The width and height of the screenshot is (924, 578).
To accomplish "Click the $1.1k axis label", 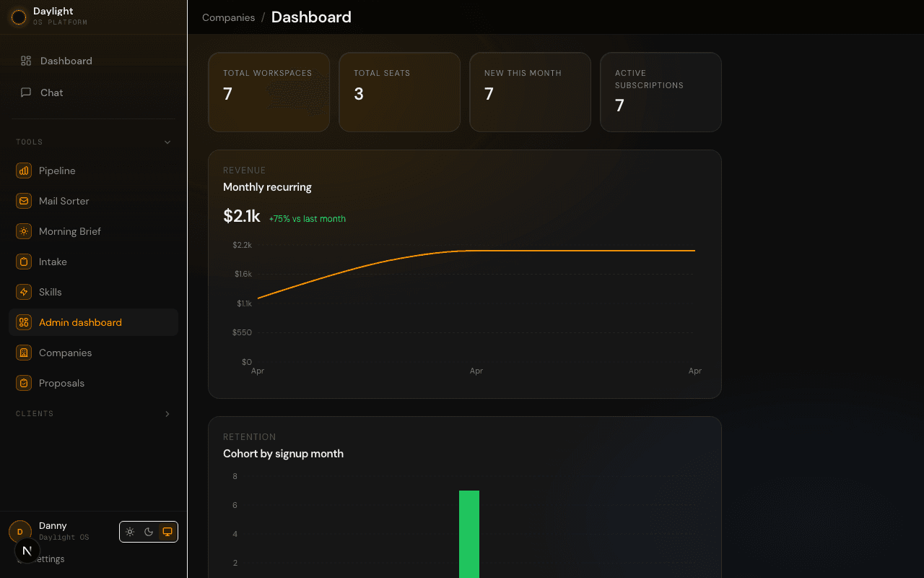I will tap(244, 303).
